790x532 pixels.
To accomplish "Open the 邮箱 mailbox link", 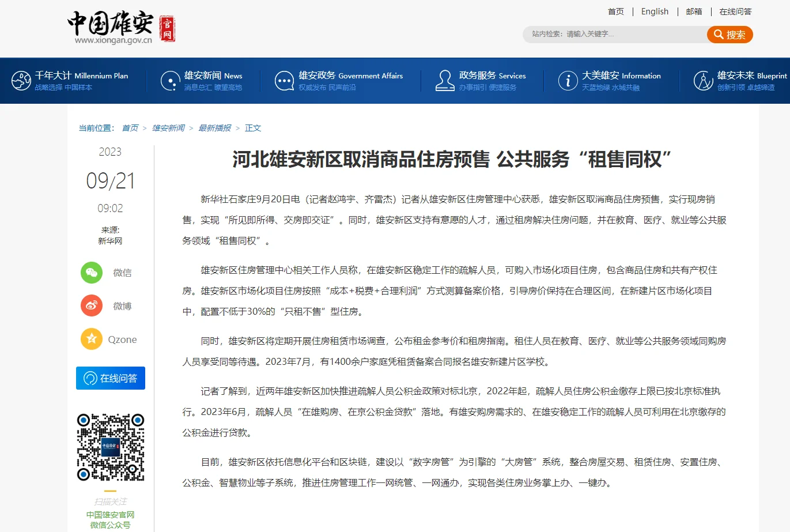I will pos(694,12).
